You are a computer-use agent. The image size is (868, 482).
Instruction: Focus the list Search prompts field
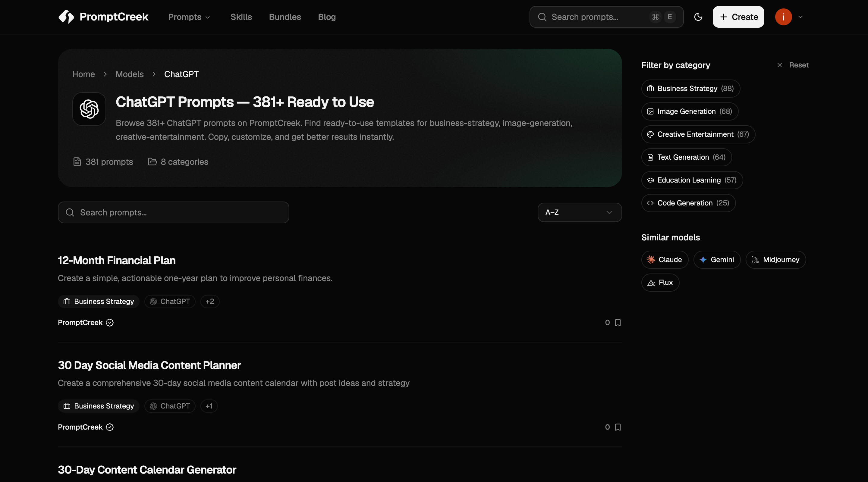(x=174, y=213)
